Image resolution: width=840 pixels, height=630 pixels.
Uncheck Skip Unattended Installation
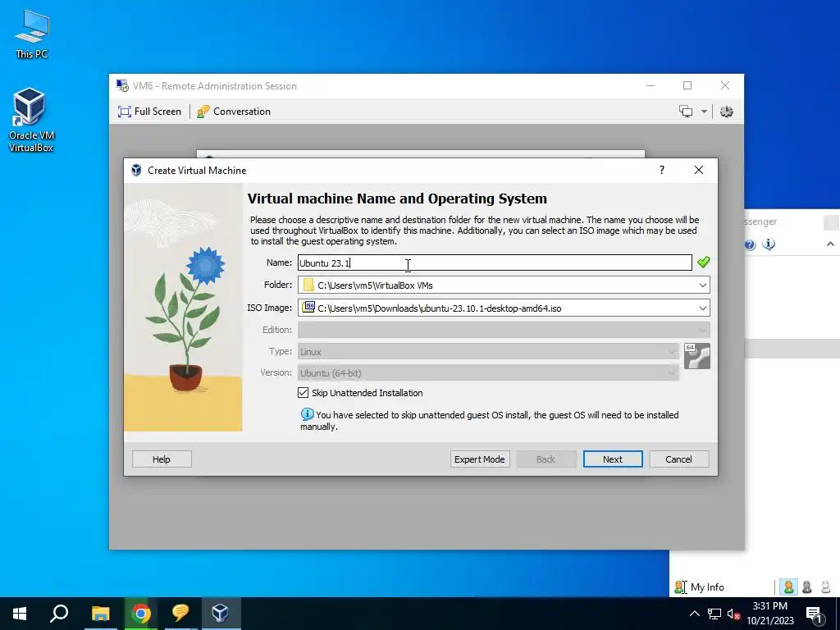304,393
